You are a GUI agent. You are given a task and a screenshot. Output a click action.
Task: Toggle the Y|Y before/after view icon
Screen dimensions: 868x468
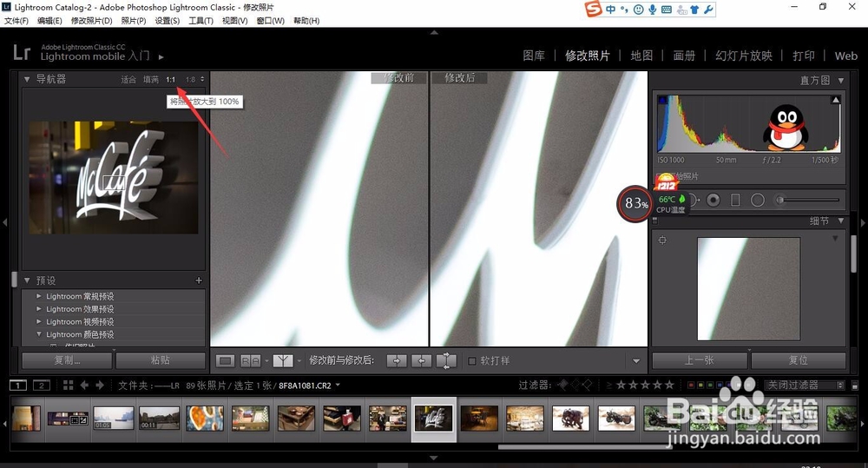[283, 360]
